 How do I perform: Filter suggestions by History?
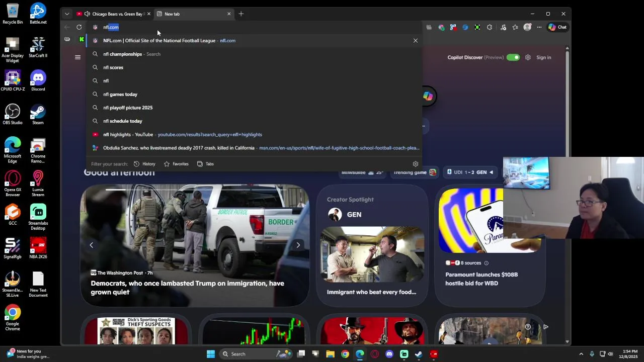tap(144, 164)
